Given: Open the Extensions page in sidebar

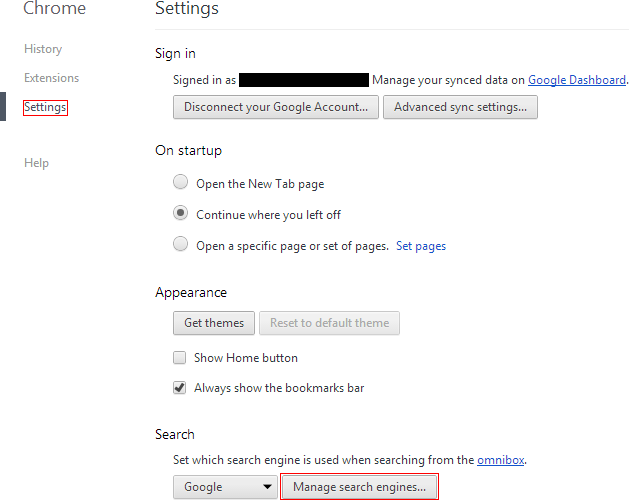Looking at the screenshot, I should point(51,78).
